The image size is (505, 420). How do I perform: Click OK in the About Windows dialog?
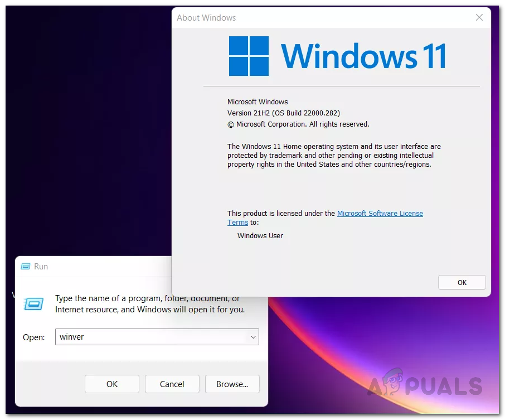click(x=462, y=282)
